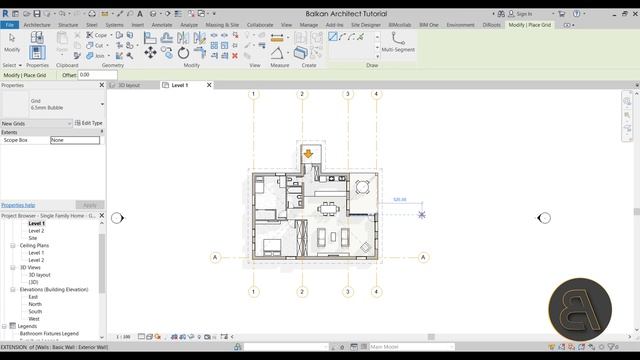Click the Text 'A' icon in quick access toolbar

click(x=140, y=14)
